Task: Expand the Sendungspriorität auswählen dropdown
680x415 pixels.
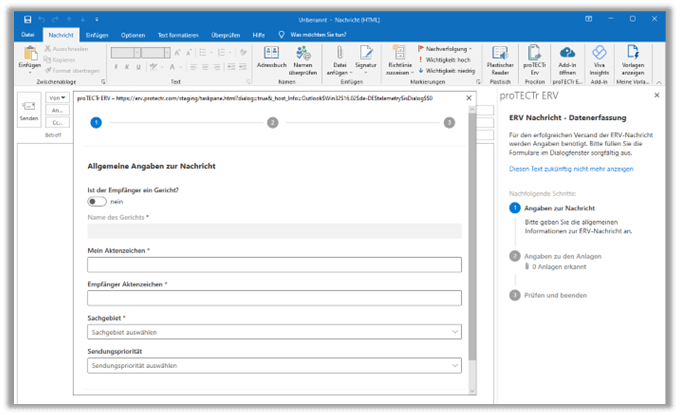Action: [274, 366]
